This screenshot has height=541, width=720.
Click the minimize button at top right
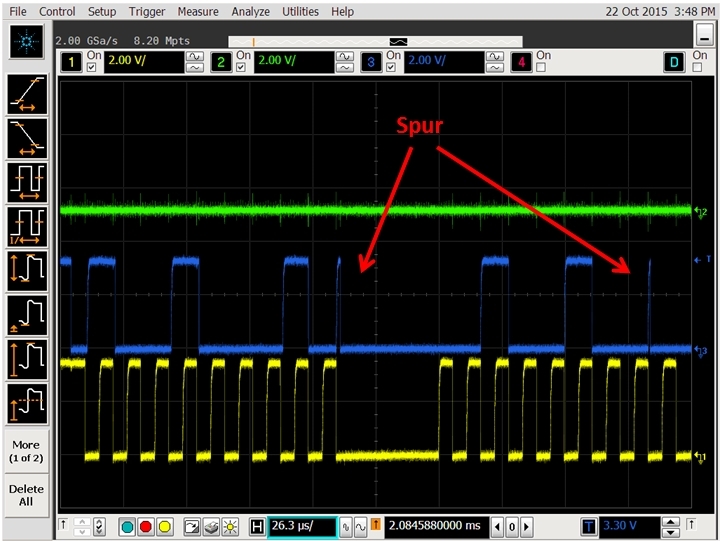pyautogui.click(x=704, y=34)
